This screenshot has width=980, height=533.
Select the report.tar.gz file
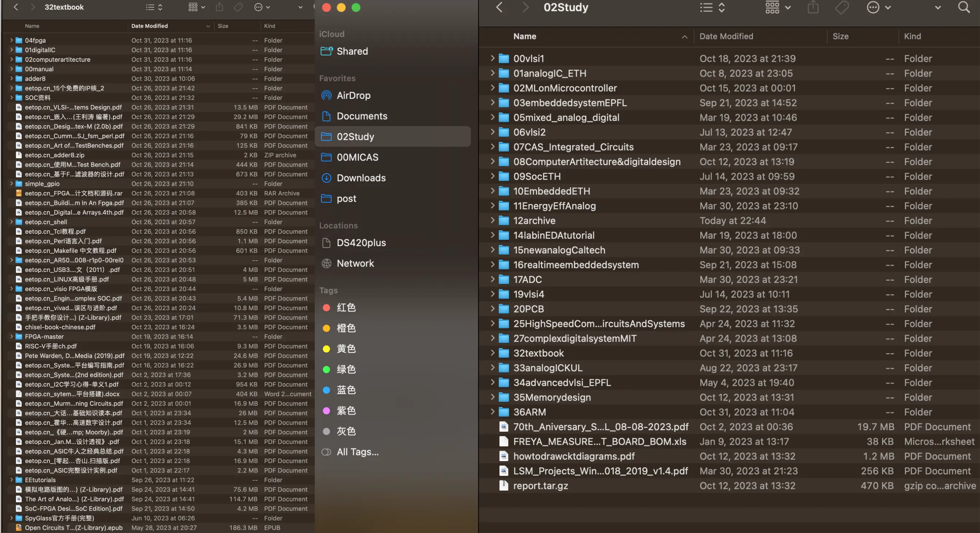coord(540,485)
